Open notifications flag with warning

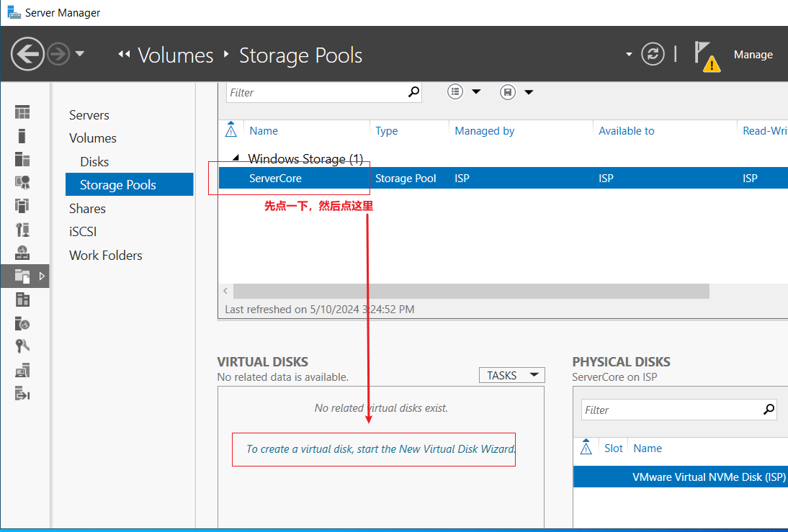coord(707,56)
